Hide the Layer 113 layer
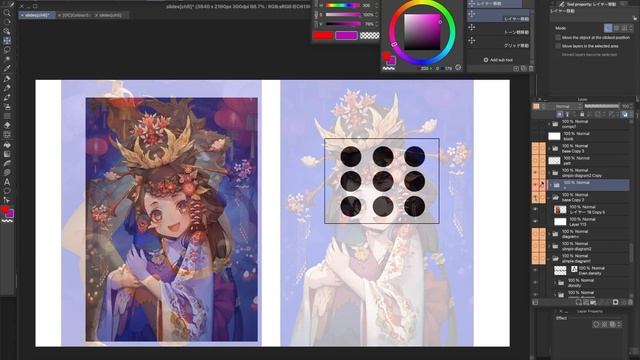The height and width of the screenshot is (360, 640). pos(535,222)
